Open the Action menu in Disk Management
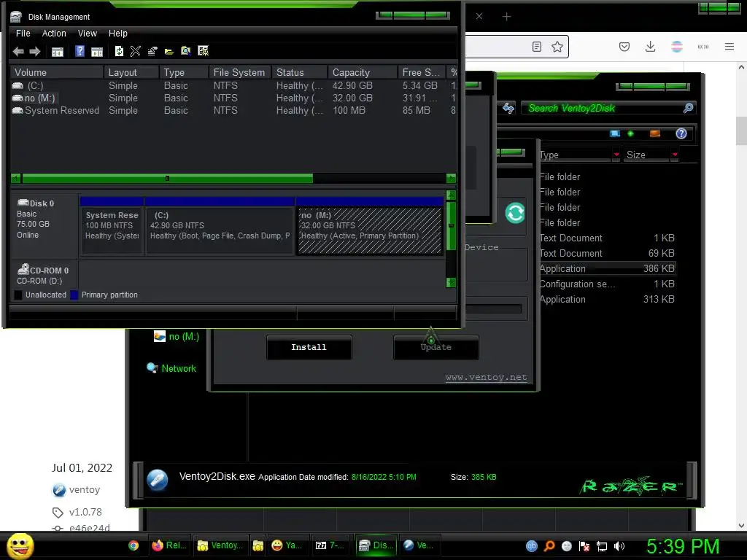The height and width of the screenshot is (560, 747). tap(54, 34)
